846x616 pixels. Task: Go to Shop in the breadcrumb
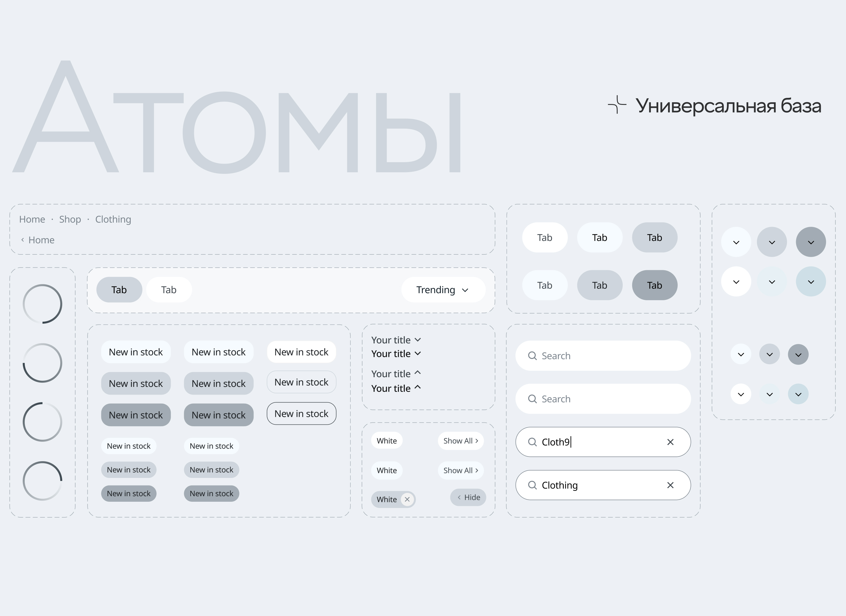point(70,219)
